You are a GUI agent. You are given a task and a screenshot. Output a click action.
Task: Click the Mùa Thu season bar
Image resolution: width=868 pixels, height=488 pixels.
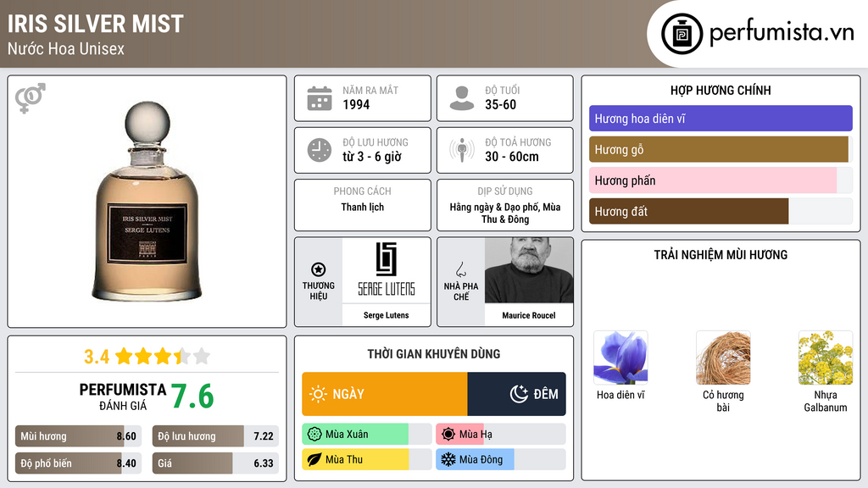point(366,459)
